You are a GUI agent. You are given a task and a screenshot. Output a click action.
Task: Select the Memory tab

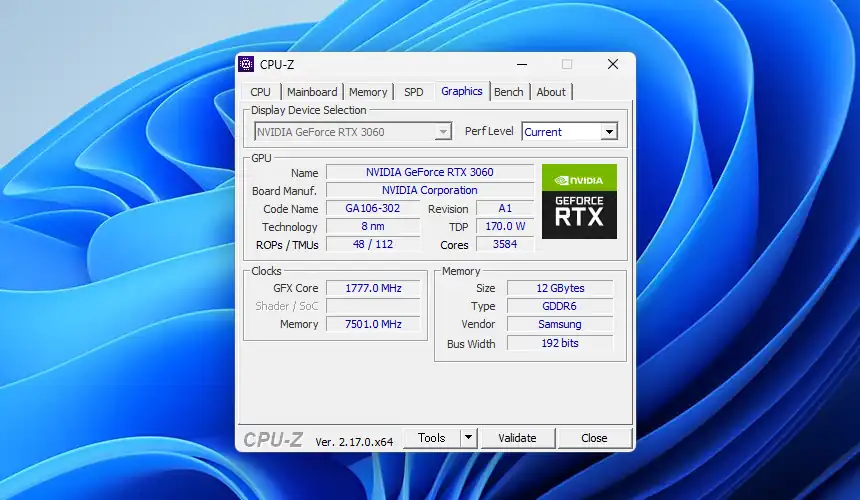368,92
